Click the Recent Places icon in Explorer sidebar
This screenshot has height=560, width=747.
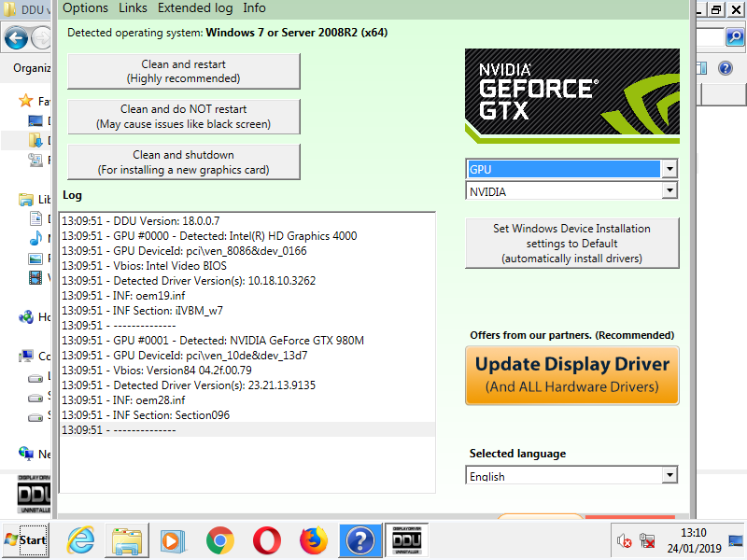[35, 160]
